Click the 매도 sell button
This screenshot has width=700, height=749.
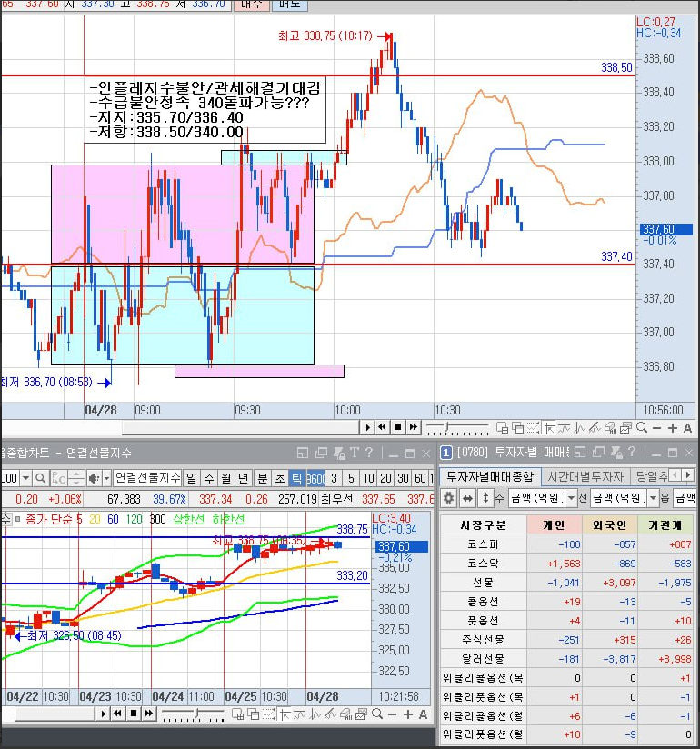pyautogui.click(x=290, y=5)
